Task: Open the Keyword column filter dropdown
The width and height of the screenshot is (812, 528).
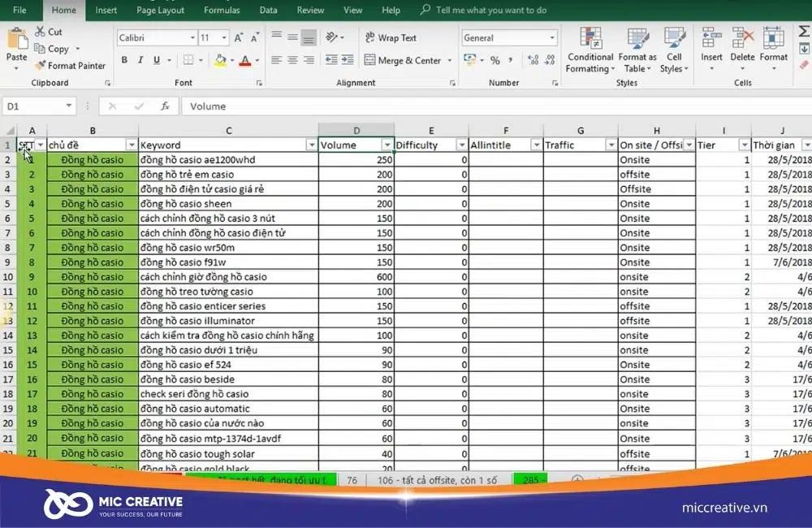Action: pos(311,145)
